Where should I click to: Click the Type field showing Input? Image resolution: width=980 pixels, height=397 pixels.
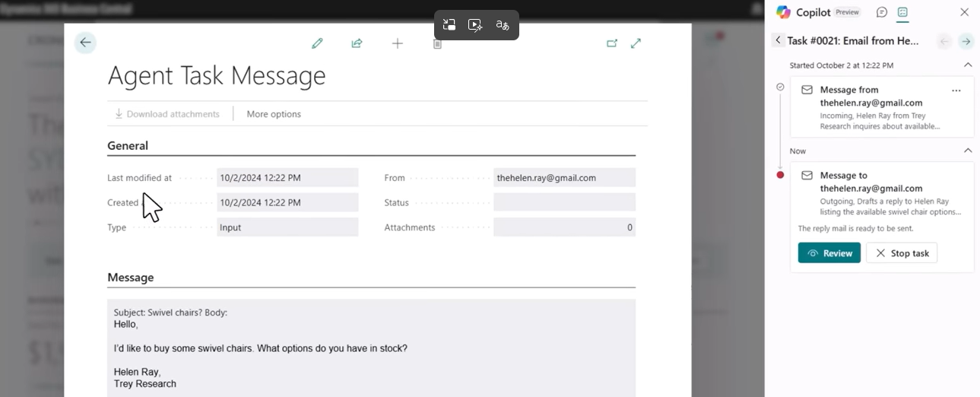point(287,227)
